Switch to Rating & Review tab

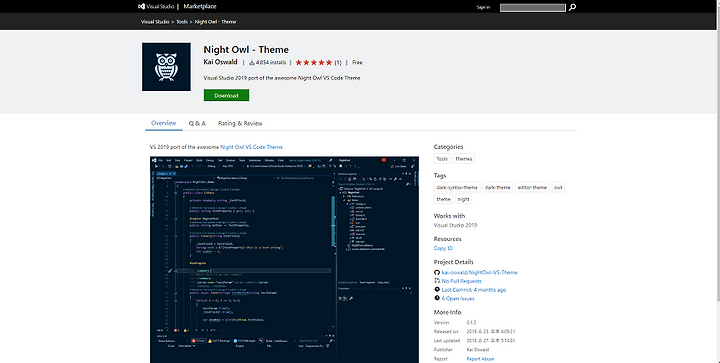(240, 123)
